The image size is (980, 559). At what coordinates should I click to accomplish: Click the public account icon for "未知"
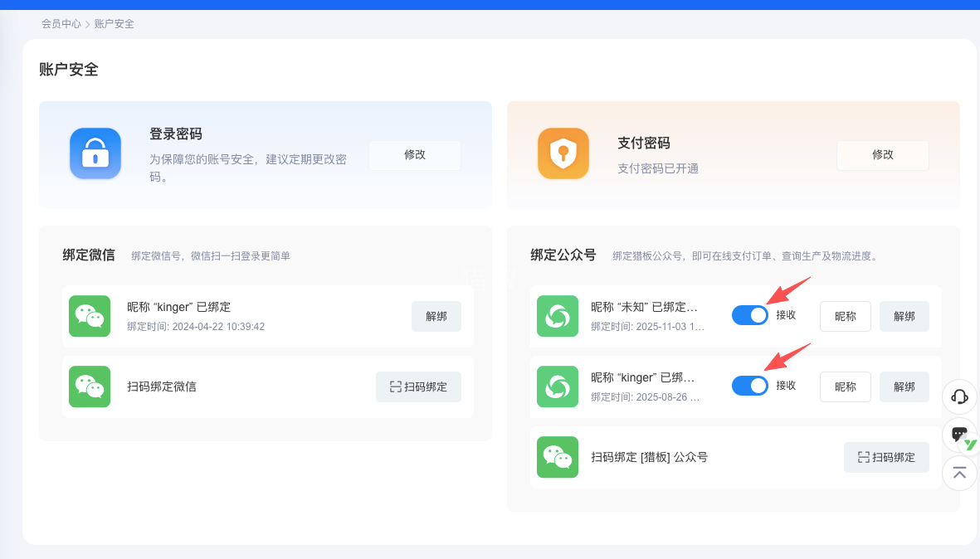click(558, 316)
